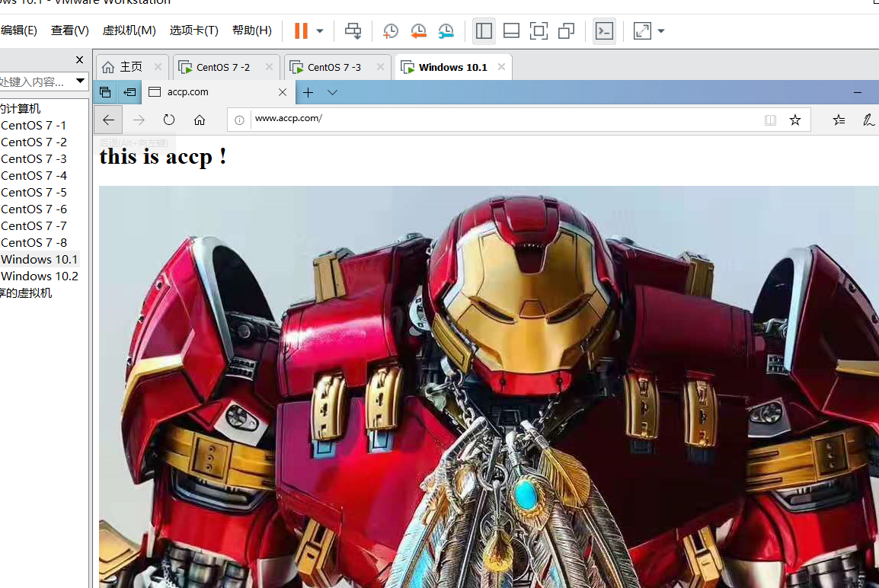Image resolution: width=879 pixels, height=588 pixels.
Task: Open the 帮助(H) menu
Action: (251, 30)
